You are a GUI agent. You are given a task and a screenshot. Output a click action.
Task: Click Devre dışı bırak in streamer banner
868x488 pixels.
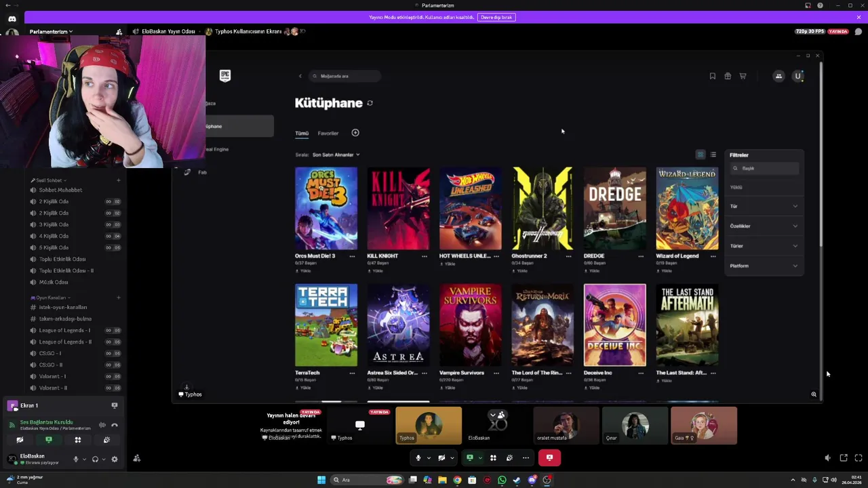tap(496, 17)
